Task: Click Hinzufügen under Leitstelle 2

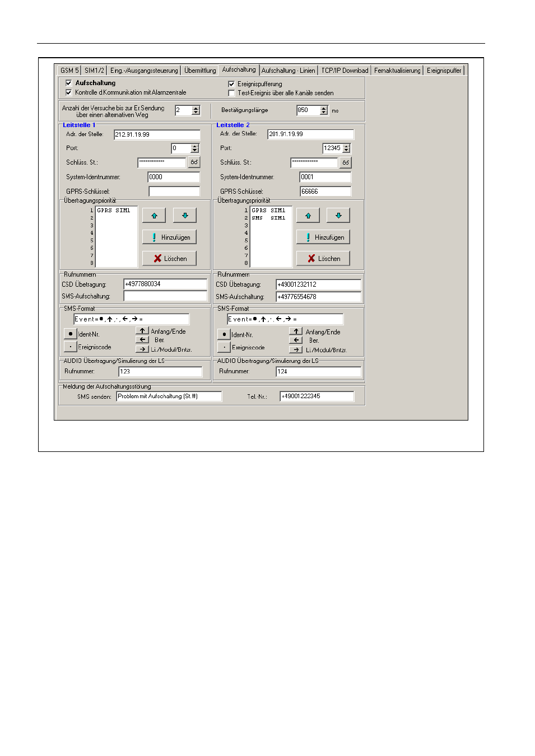Action: tap(323, 237)
